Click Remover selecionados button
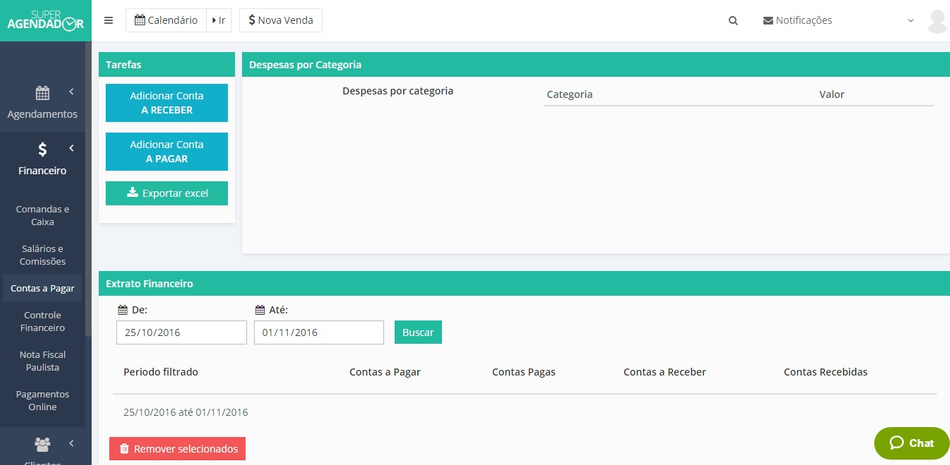 tap(177, 449)
